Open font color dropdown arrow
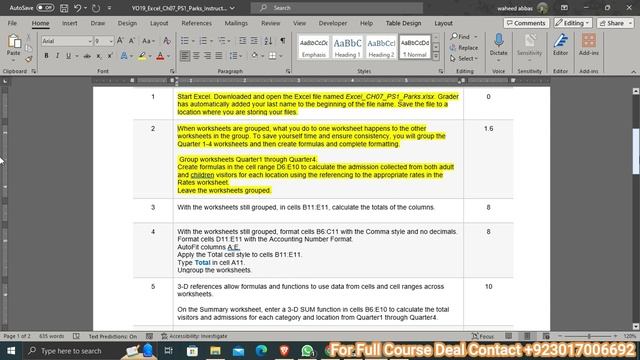Viewport: 640px width, 360px height. click(169, 56)
